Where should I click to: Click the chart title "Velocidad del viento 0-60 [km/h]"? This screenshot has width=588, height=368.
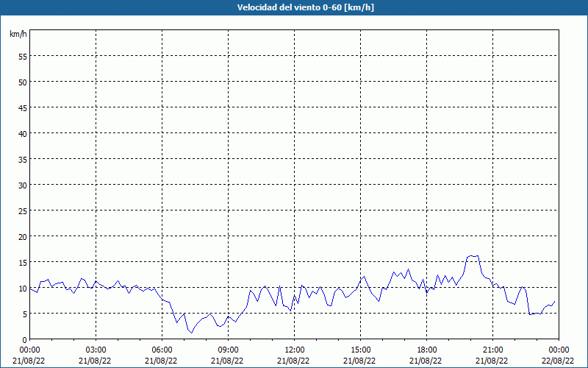(x=306, y=7)
